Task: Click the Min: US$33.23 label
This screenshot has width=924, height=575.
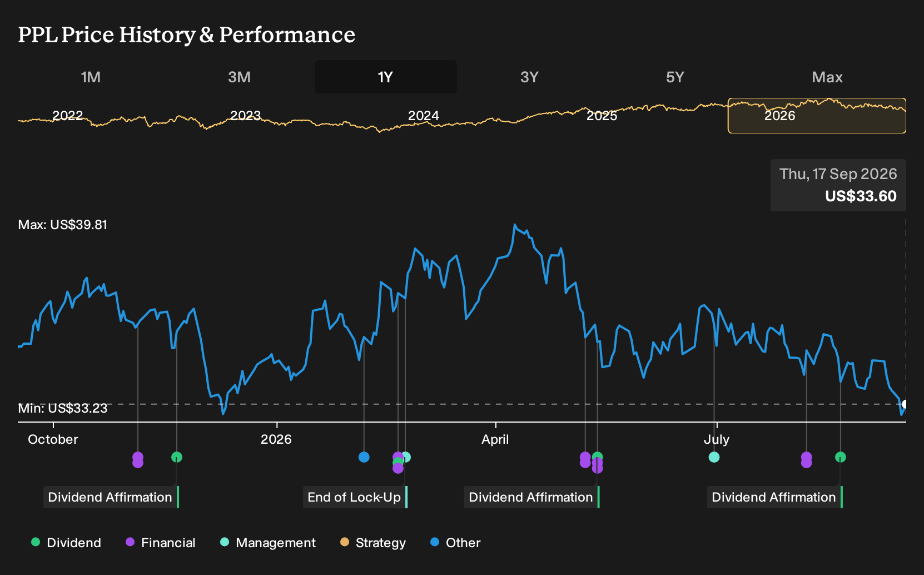Action: point(63,408)
